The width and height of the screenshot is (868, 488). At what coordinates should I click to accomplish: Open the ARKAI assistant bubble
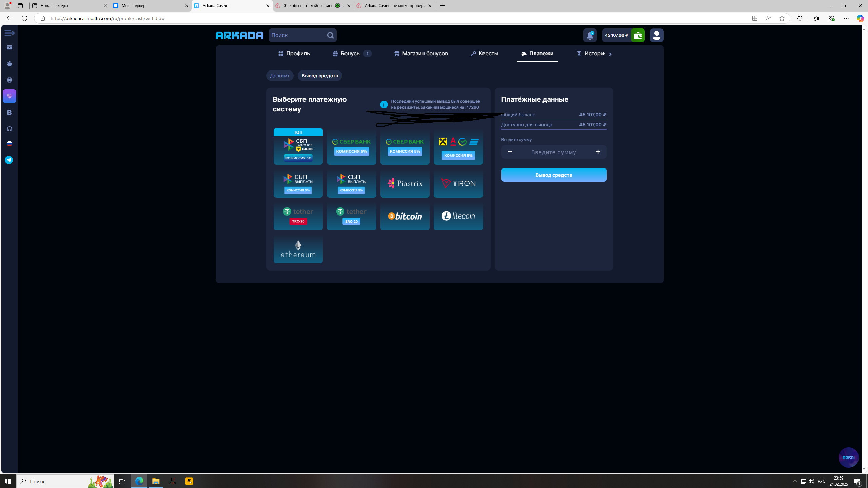[848, 457]
